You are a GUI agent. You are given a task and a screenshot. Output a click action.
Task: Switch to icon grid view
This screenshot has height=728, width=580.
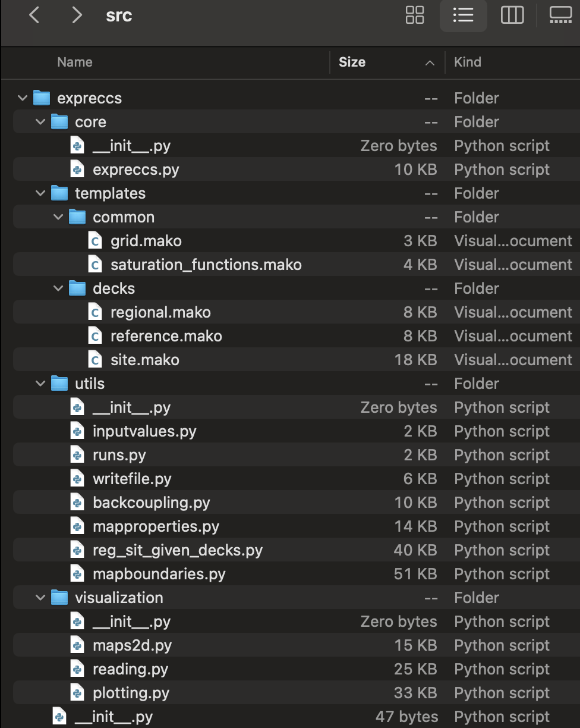(x=415, y=15)
